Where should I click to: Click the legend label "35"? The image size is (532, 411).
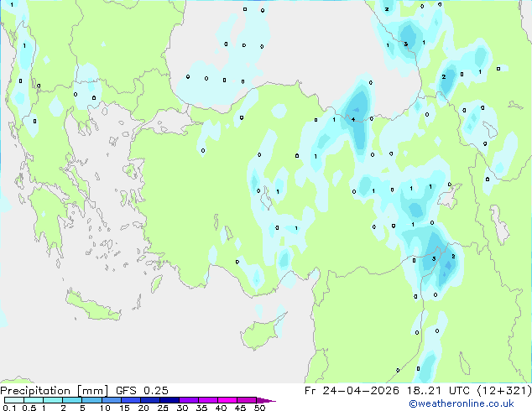pyautogui.click(x=201, y=408)
